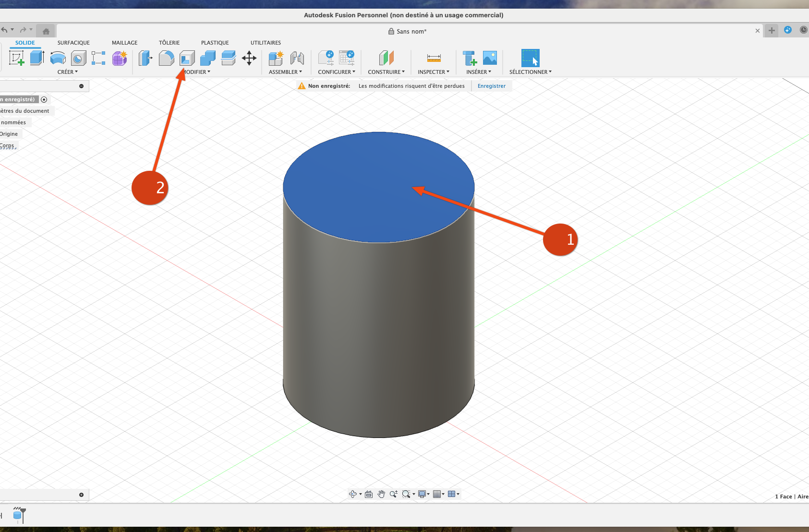Select the Create Sketch tool
Screen dimensions: 809x532
pos(17,59)
